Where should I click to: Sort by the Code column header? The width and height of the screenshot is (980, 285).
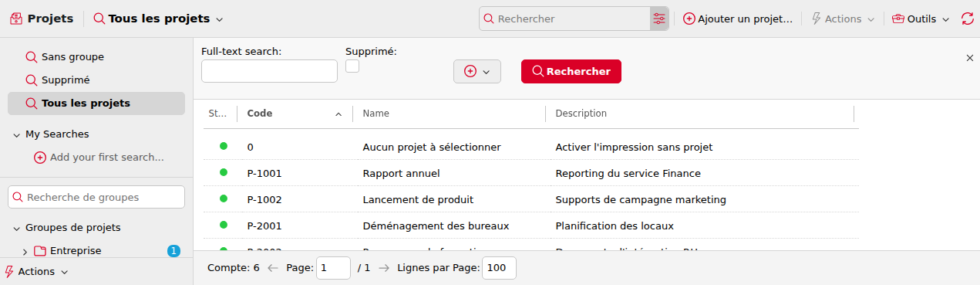tap(260, 114)
